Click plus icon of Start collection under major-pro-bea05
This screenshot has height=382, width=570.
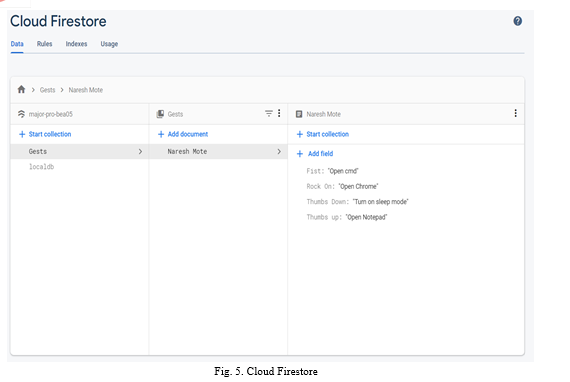22,134
